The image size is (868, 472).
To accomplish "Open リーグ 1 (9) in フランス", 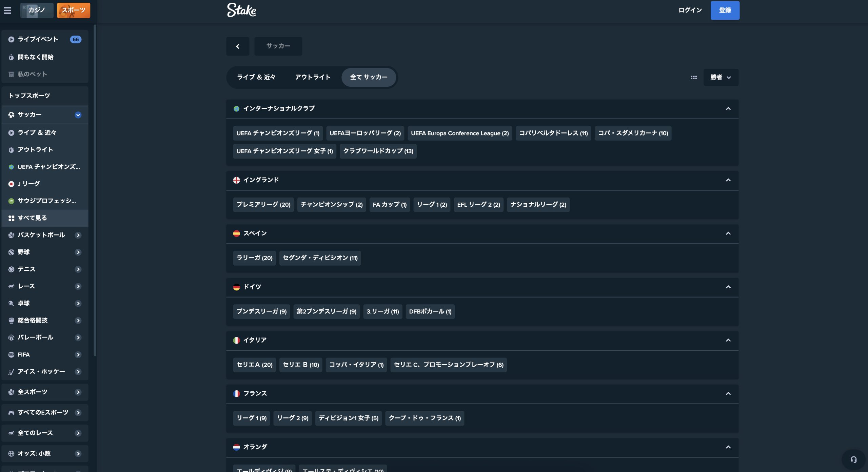I will [x=252, y=418].
